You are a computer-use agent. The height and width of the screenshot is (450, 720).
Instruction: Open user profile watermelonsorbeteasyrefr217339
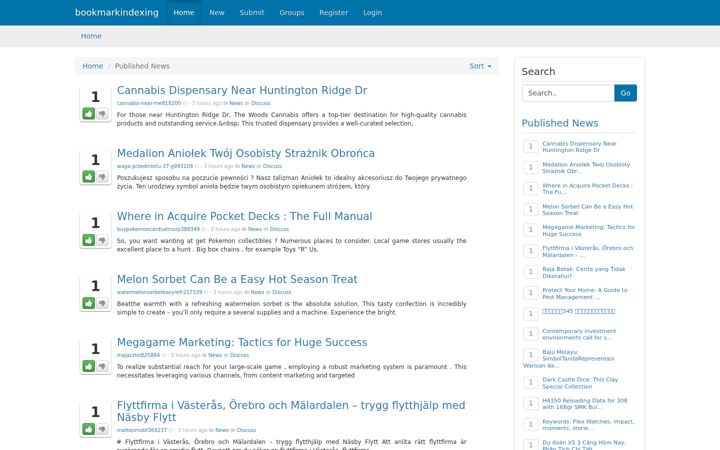click(159, 292)
